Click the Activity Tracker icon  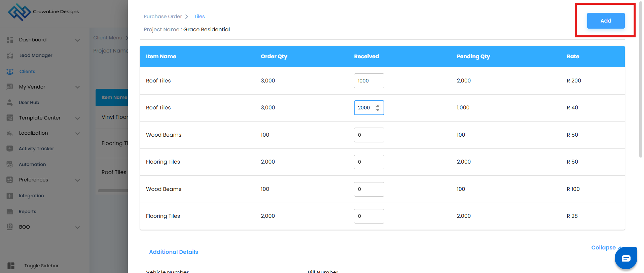[x=10, y=148]
